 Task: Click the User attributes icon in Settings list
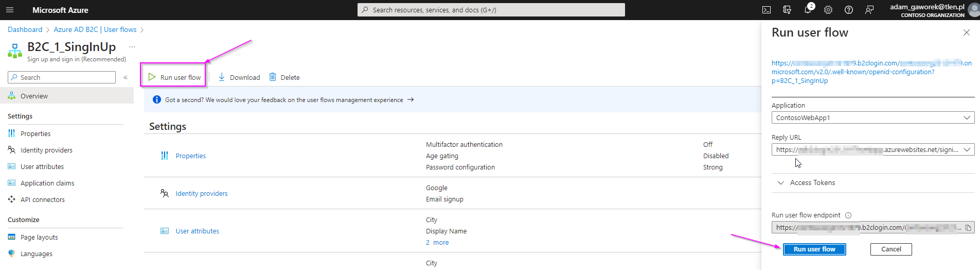tap(165, 231)
